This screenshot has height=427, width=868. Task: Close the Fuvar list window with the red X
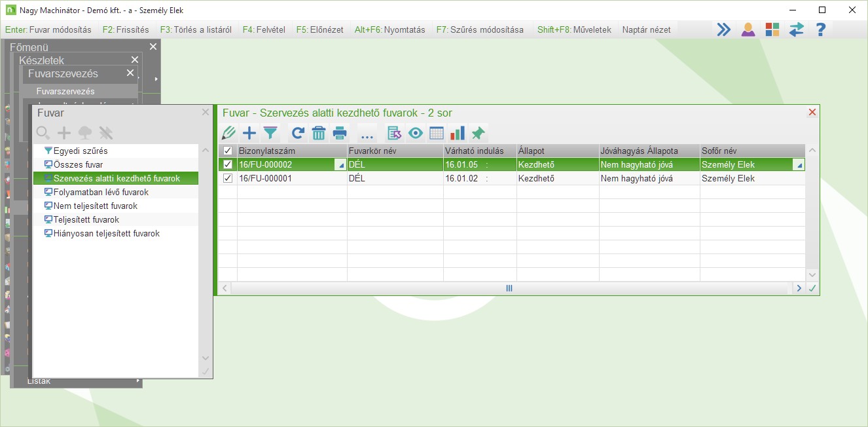(x=812, y=113)
